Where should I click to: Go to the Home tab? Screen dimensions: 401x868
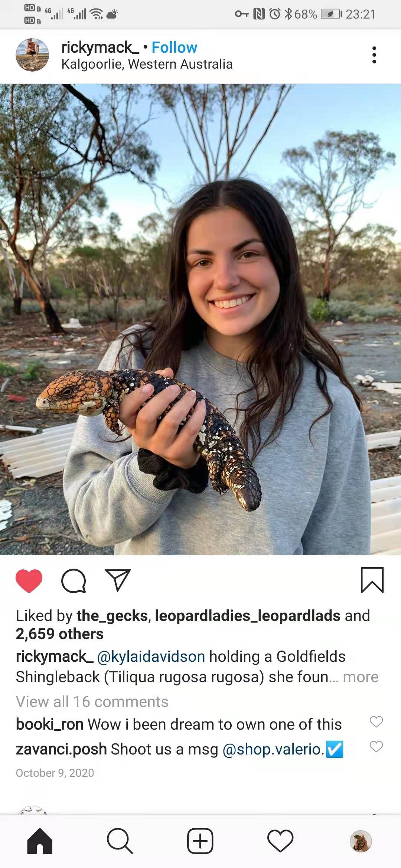(x=40, y=841)
